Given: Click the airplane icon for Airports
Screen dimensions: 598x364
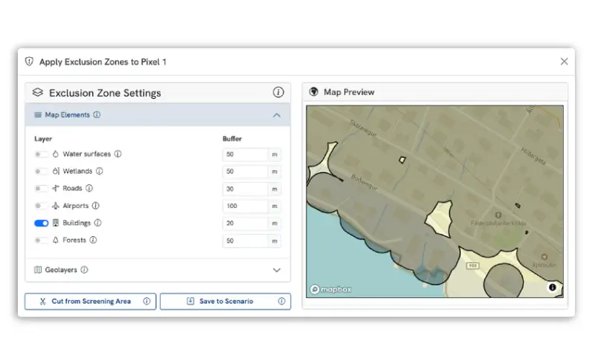Looking at the screenshot, I should [56, 206].
